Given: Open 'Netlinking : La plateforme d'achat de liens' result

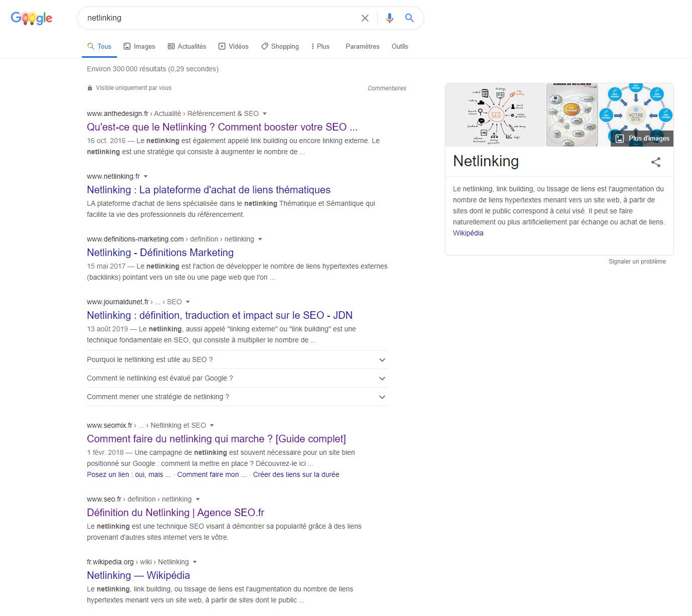Looking at the screenshot, I should [x=208, y=190].
